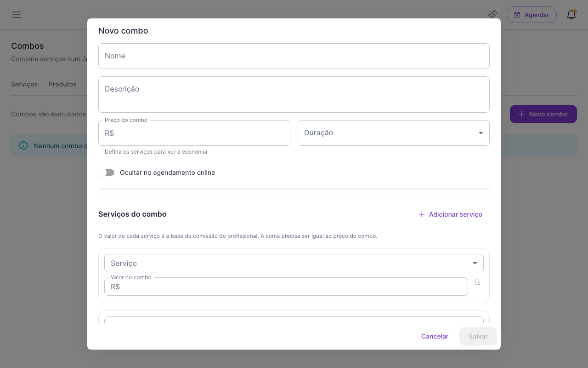Click the Cancelar button
This screenshot has height=368, width=588.
435,336
